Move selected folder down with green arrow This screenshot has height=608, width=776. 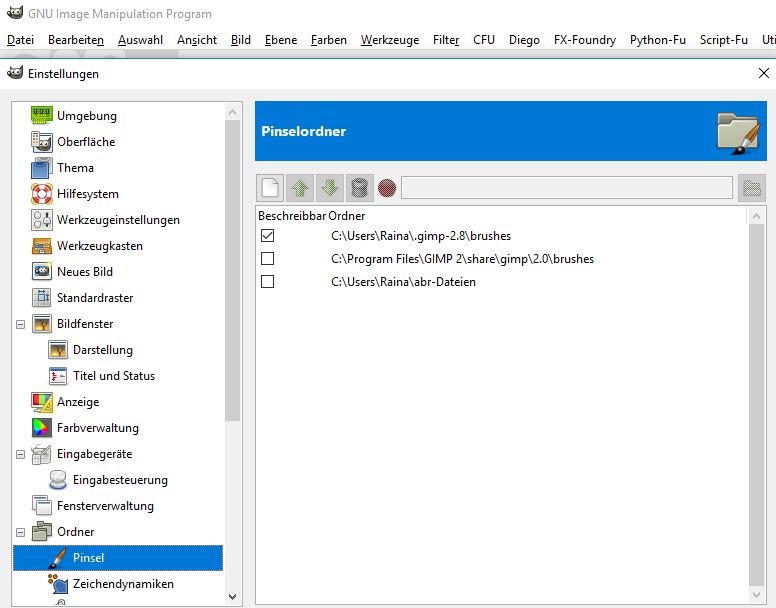click(330, 188)
